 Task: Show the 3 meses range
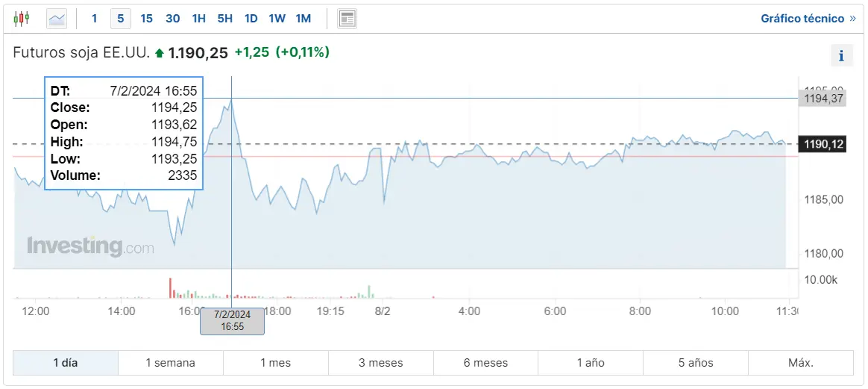click(380, 363)
